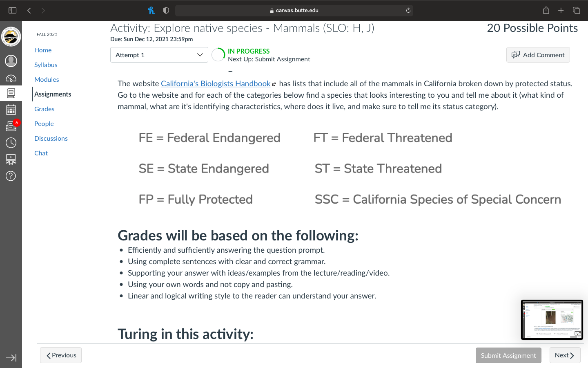588x368 pixels.
Task: Click the Safari share button
Action: click(x=546, y=10)
